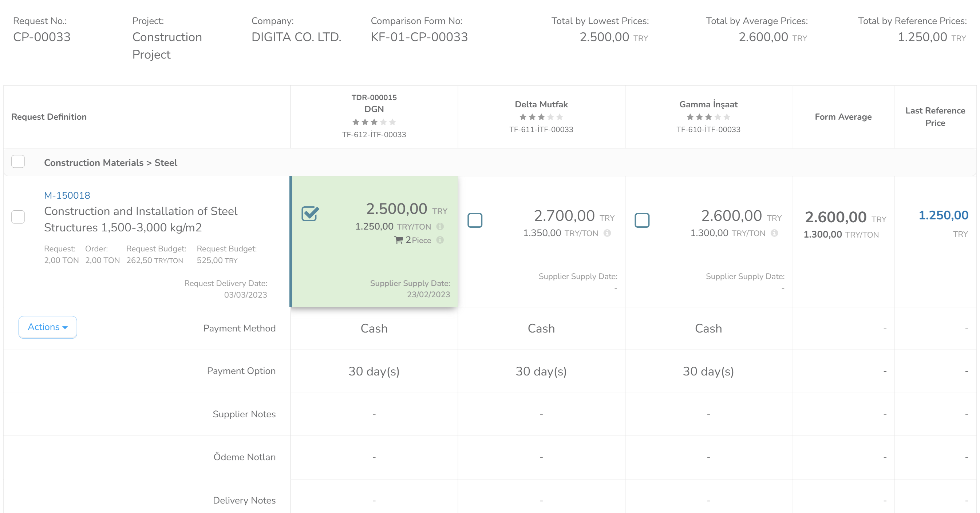
Task: Toggle the M-150018 item row checkbox
Action: click(18, 217)
